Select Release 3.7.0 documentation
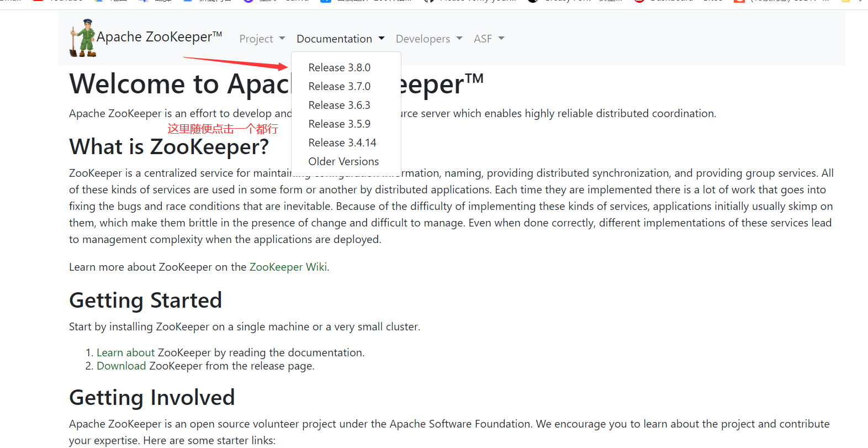868x448 pixels. 340,86
